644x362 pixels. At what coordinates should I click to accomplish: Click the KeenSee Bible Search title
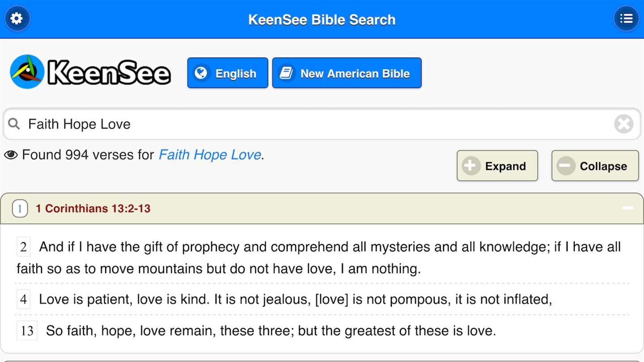[322, 20]
